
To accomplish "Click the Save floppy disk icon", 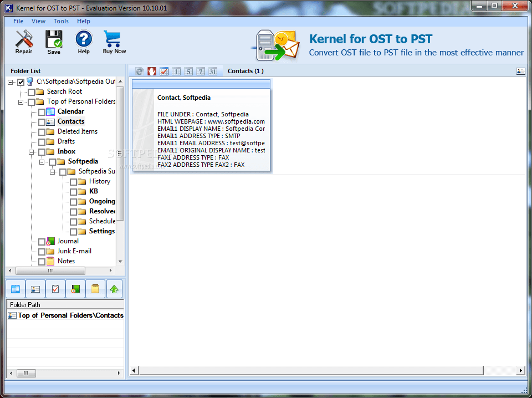I will (x=54, y=42).
